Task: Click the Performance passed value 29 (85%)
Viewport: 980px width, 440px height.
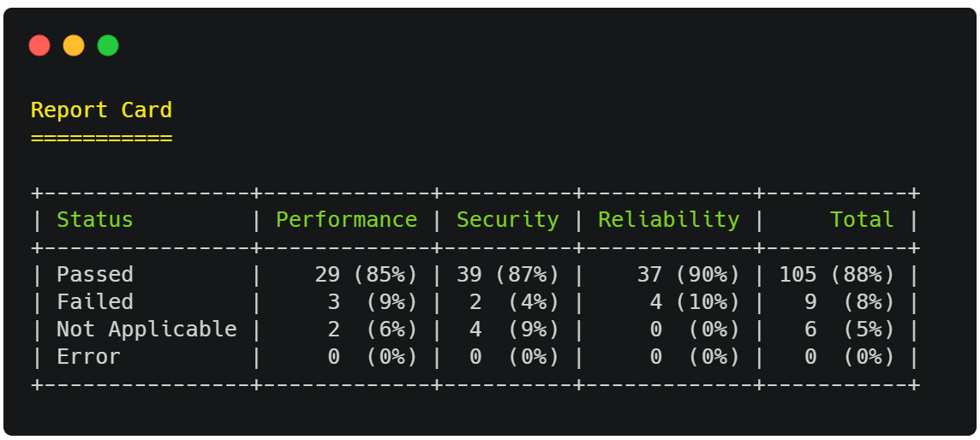Action: point(367,275)
